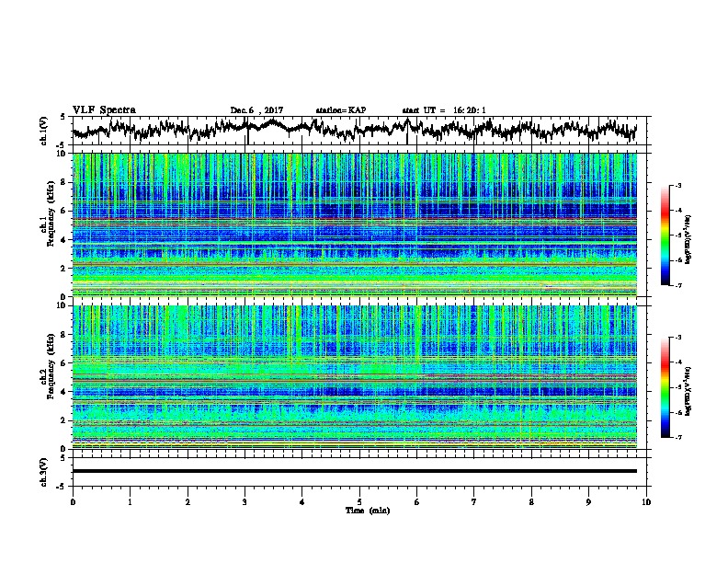The width and height of the screenshot is (728, 563).
Task: Click the "start UT = 16:20:1" label
Action: click(444, 110)
